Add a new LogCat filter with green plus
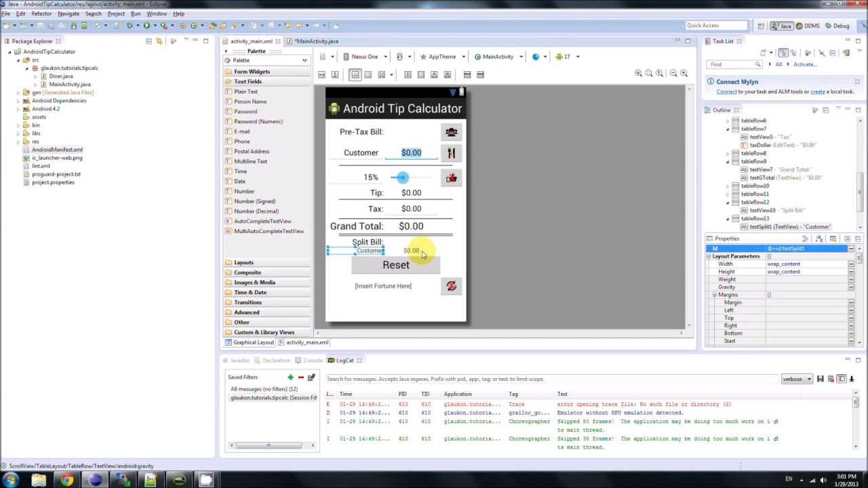Viewport: 868px width, 488px height. (290, 377)
